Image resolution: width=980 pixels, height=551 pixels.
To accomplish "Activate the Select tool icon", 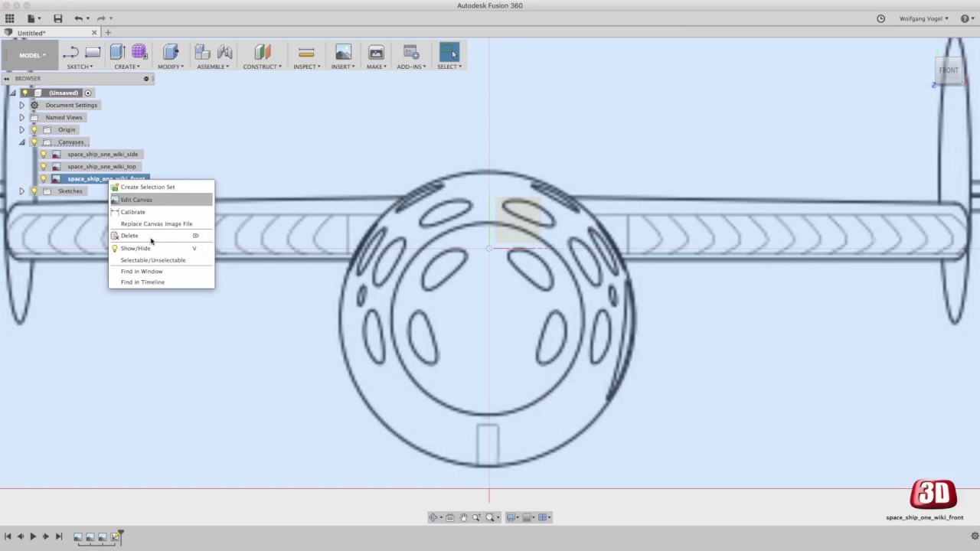I will (449, 52).
